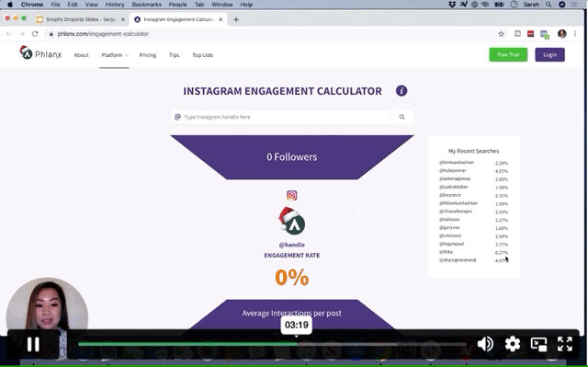Viewport: 588px width, 367px height.
Task: Bookmark page with star icon
Action: pyautogui.click(x=501, y=34)
